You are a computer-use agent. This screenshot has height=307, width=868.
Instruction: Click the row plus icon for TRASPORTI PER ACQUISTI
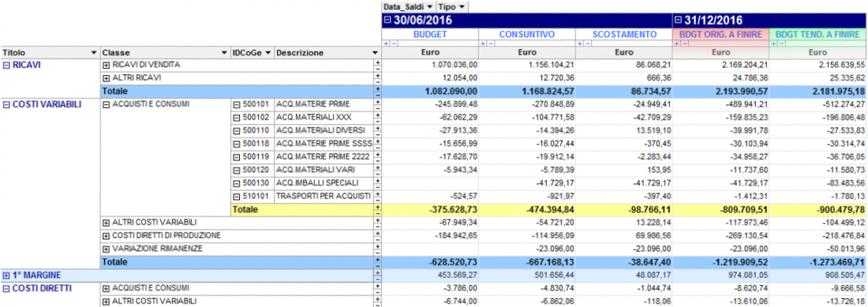[378, 193]
